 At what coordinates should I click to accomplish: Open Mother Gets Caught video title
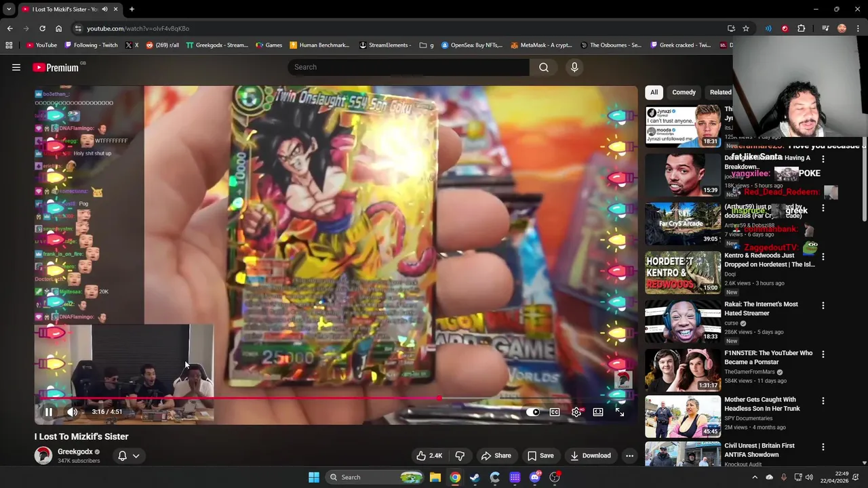tap(762, 404)
